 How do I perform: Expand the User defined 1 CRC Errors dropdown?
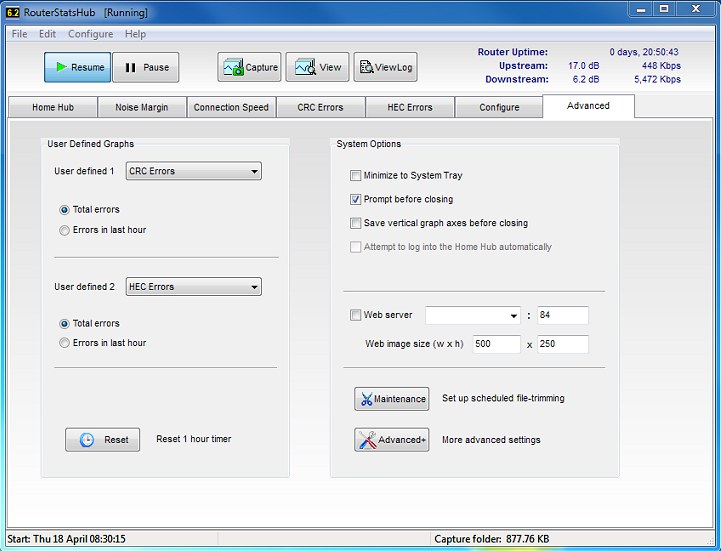193,171
